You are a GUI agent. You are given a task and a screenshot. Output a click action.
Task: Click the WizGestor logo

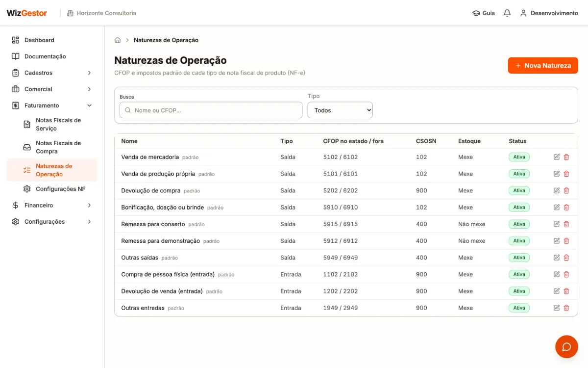tap(27, 13)
